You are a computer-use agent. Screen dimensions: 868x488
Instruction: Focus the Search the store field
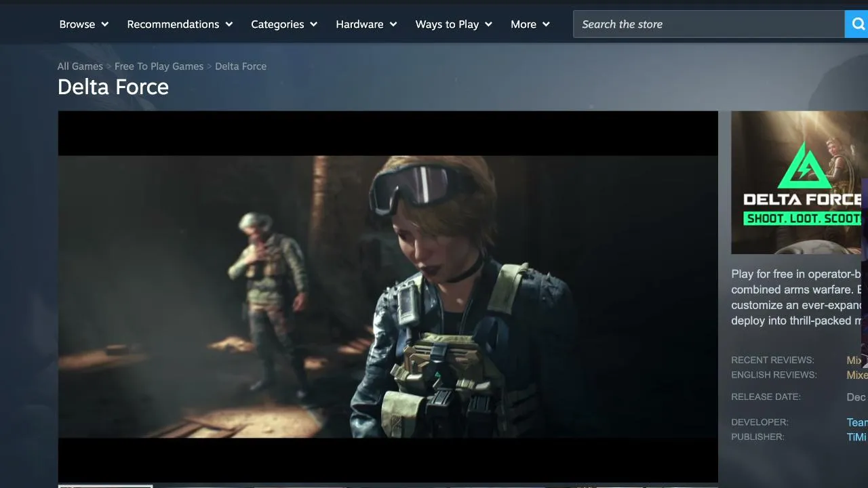[x=709, y=24]
